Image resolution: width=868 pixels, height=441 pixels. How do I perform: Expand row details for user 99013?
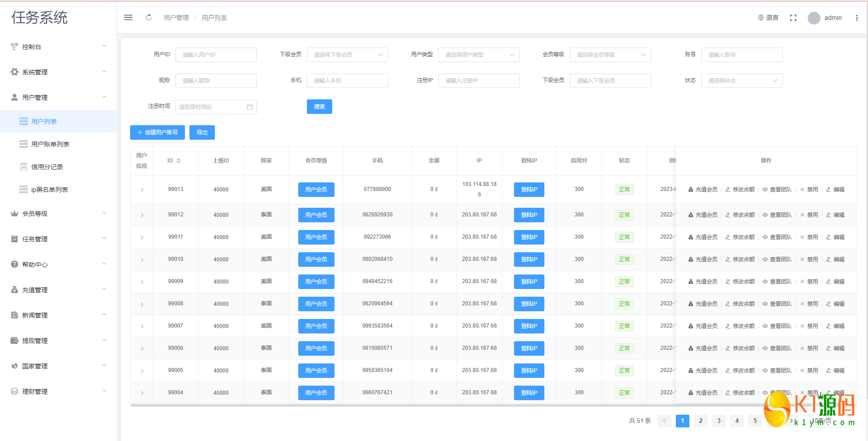coord(142,190)
